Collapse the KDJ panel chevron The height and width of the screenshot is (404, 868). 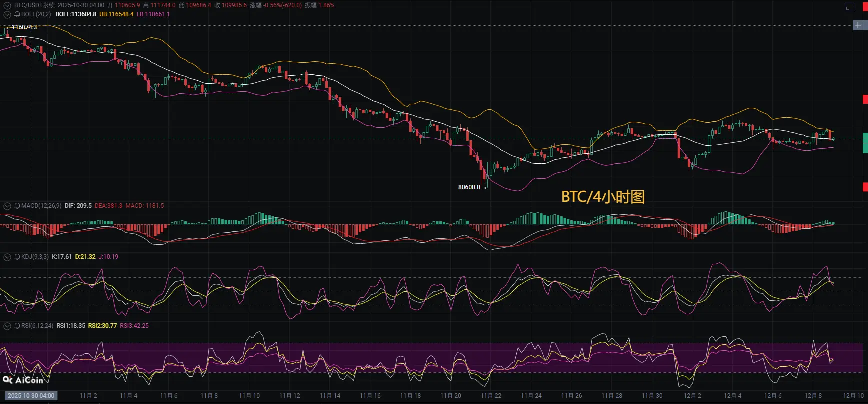click(x=7, y=257)
